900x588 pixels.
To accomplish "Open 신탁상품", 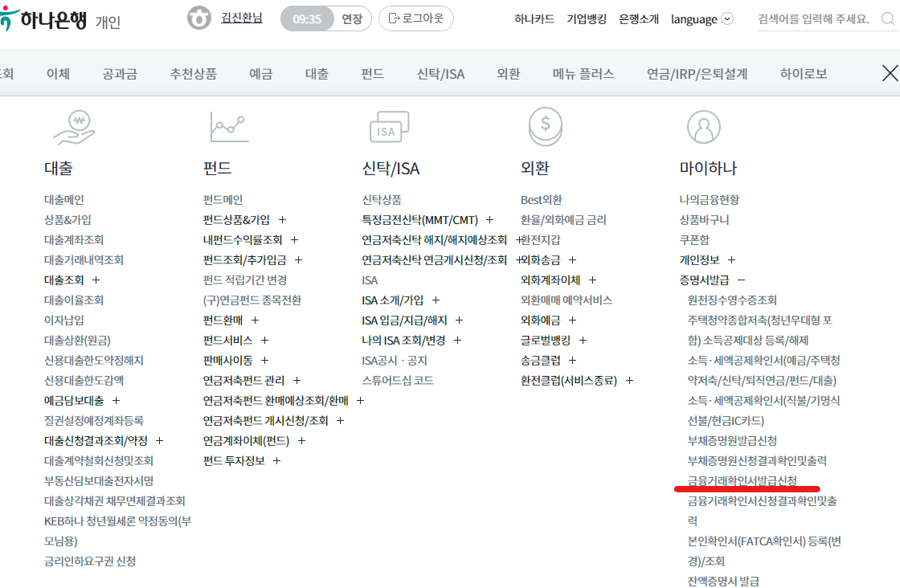I will pos(382,200).
